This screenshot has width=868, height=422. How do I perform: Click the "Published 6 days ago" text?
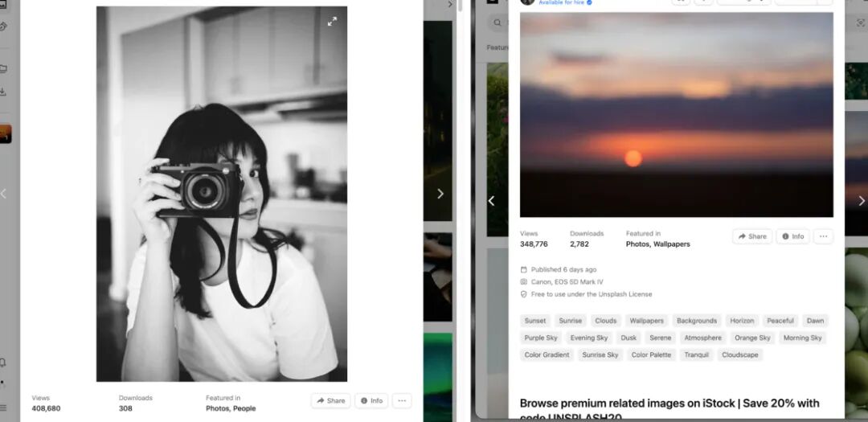563,270
